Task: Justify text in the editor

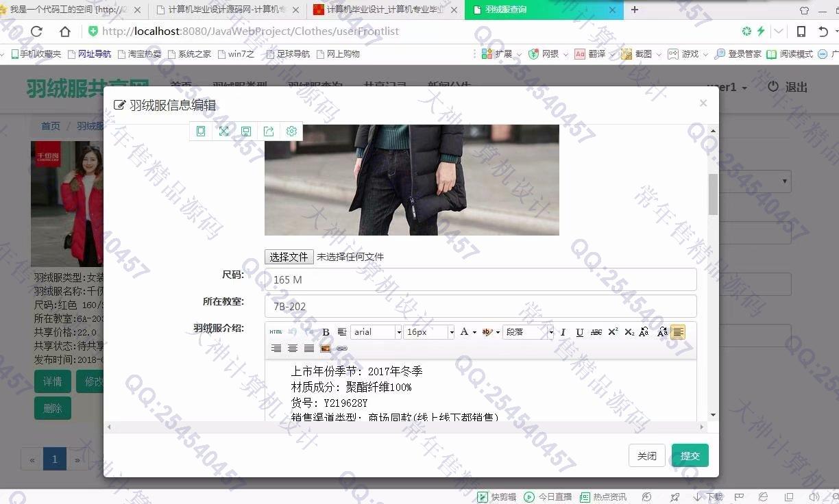Action: click(309, 349)
